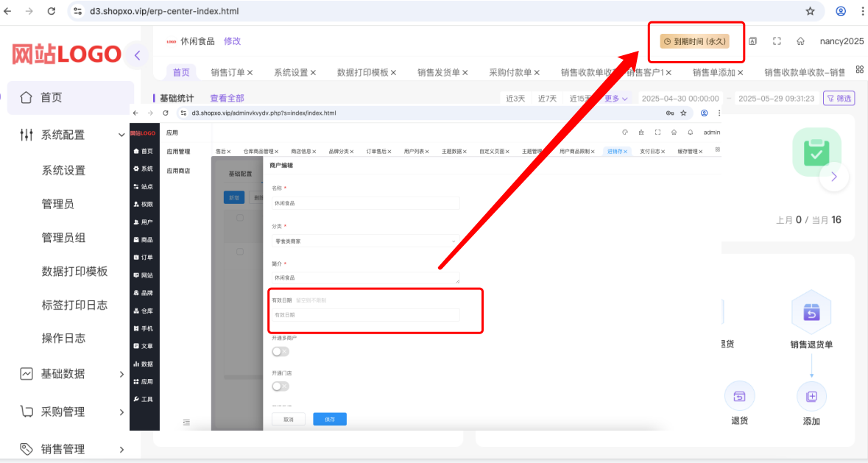Image resolution: width=868 pixels, height=463 pixels.
Task: Click the green clipboard check icon
Action: 816,152
